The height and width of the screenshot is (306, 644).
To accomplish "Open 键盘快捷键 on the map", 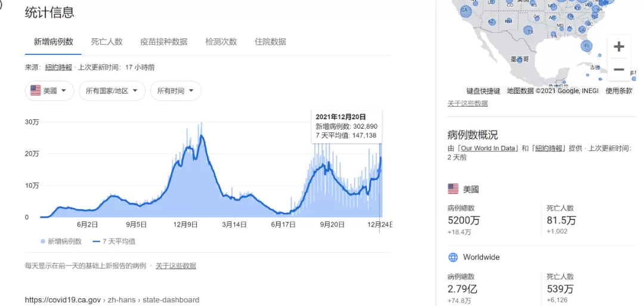I will [483, 91].
